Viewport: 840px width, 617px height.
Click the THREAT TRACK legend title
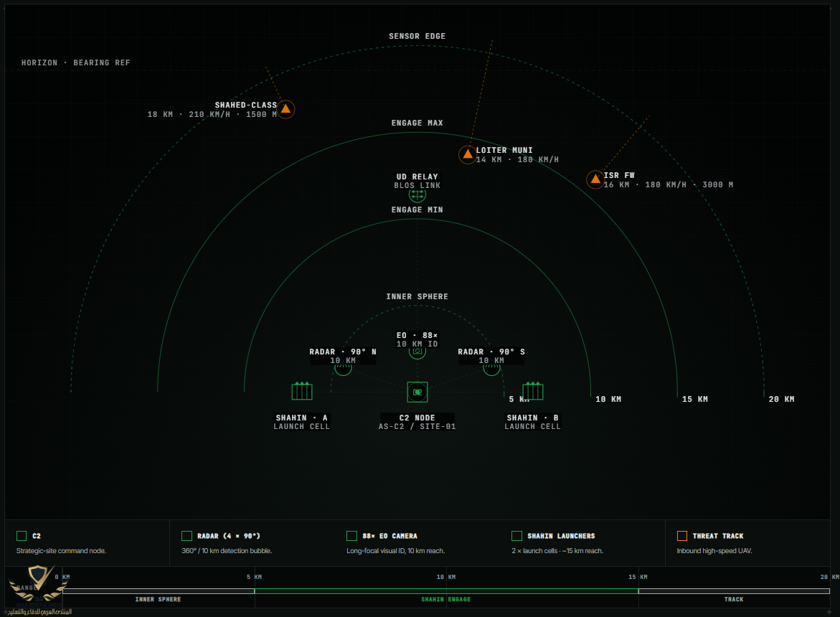pyautogui.click(x=718, y=536)
